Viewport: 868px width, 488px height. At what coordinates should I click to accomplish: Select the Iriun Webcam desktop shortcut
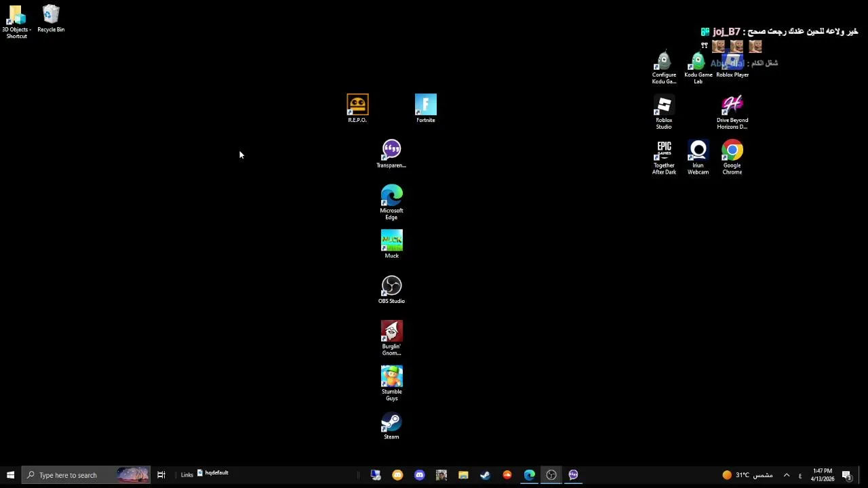pos(698,158)
